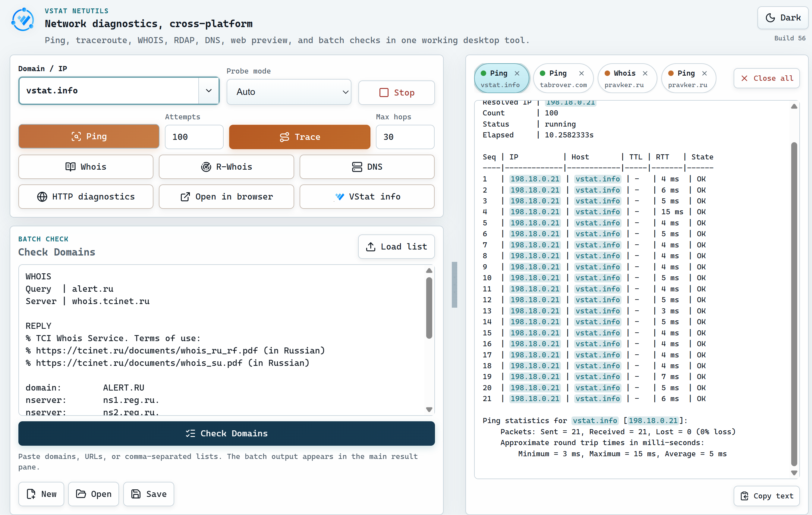Launch HTTP diagnostics

[86, 196]
